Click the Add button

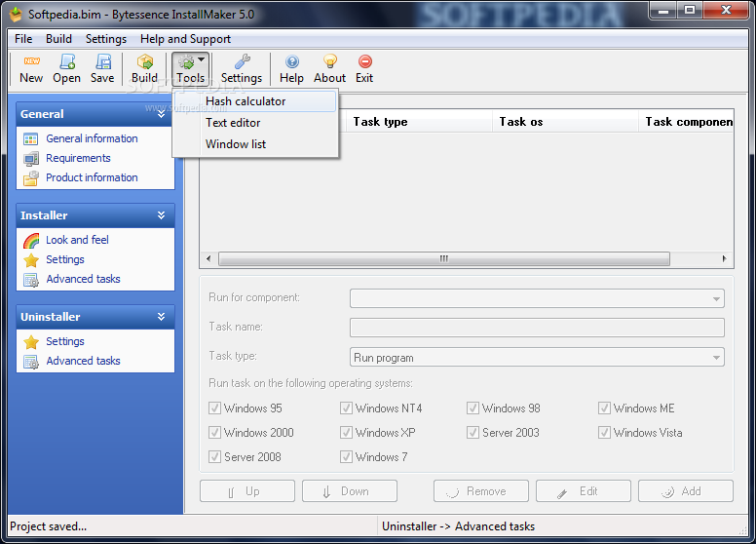(x=686, y=491)
